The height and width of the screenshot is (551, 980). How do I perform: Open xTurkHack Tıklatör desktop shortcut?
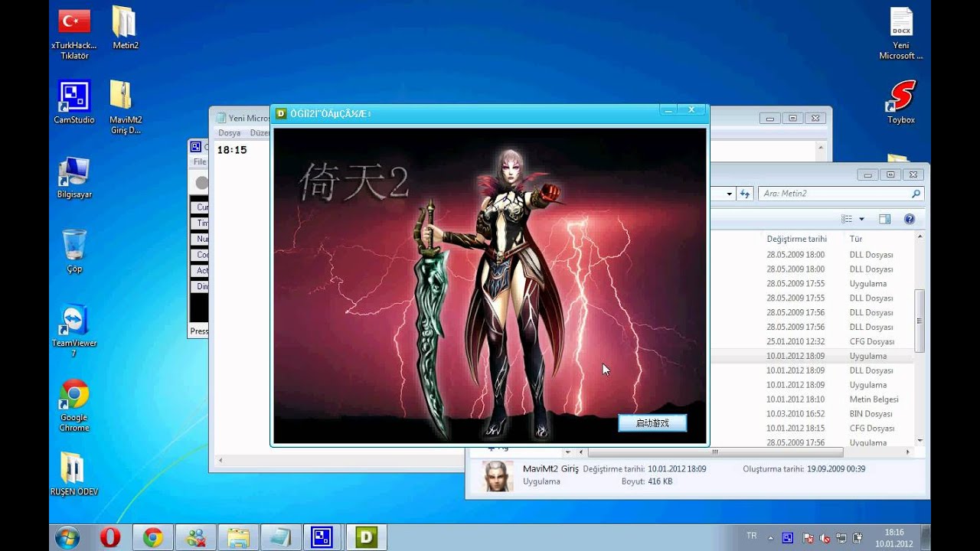tap(74, 34)
